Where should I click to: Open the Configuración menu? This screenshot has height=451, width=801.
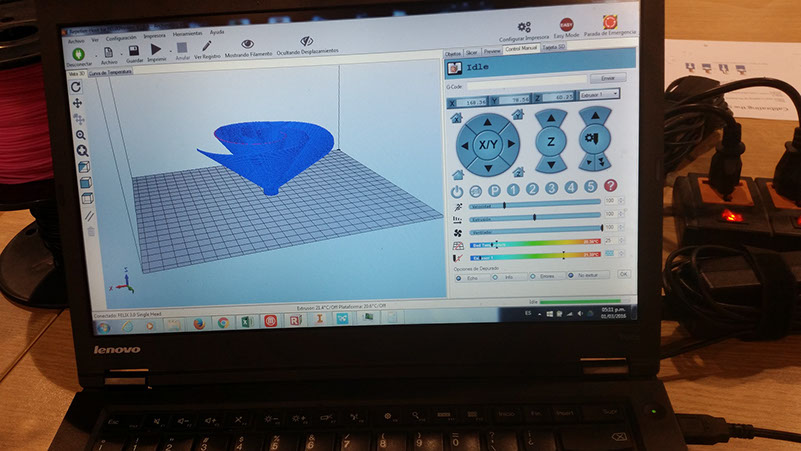point(121,38)
